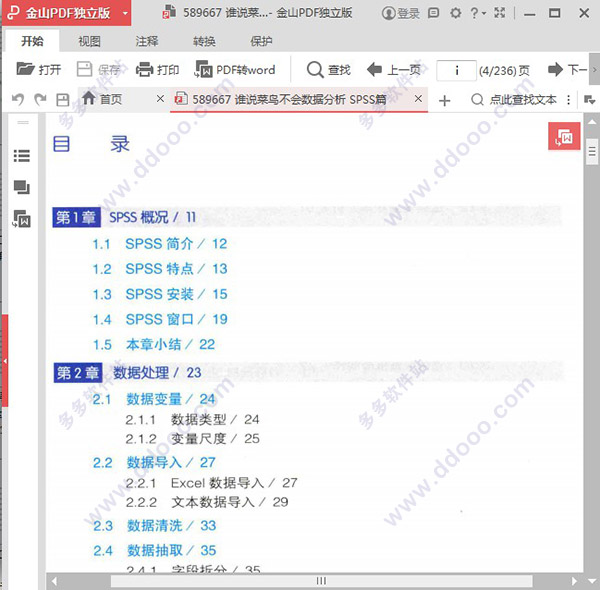Click the sidebar PDF to Word icon
600x590 pixels.
pos(21,218)
